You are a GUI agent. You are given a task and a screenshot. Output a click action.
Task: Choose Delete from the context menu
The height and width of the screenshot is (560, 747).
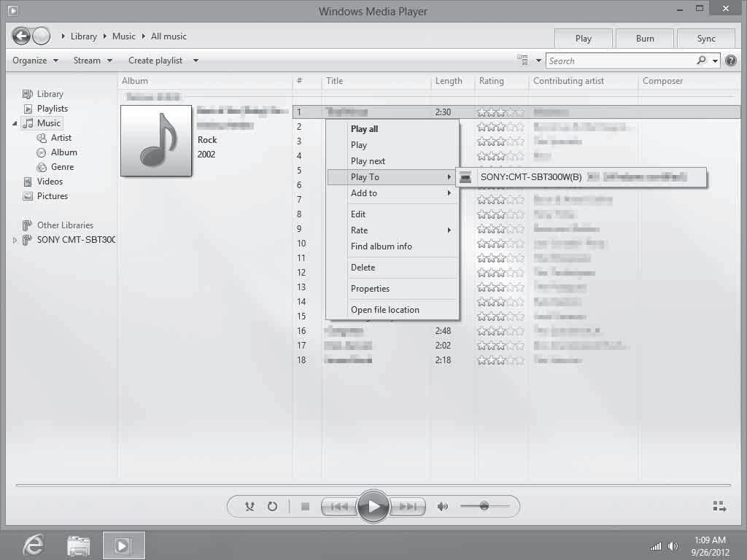pos(392,268)
